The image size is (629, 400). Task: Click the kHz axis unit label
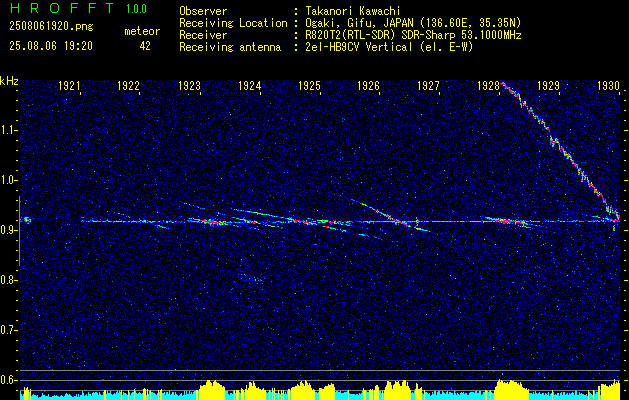(9, 81)
